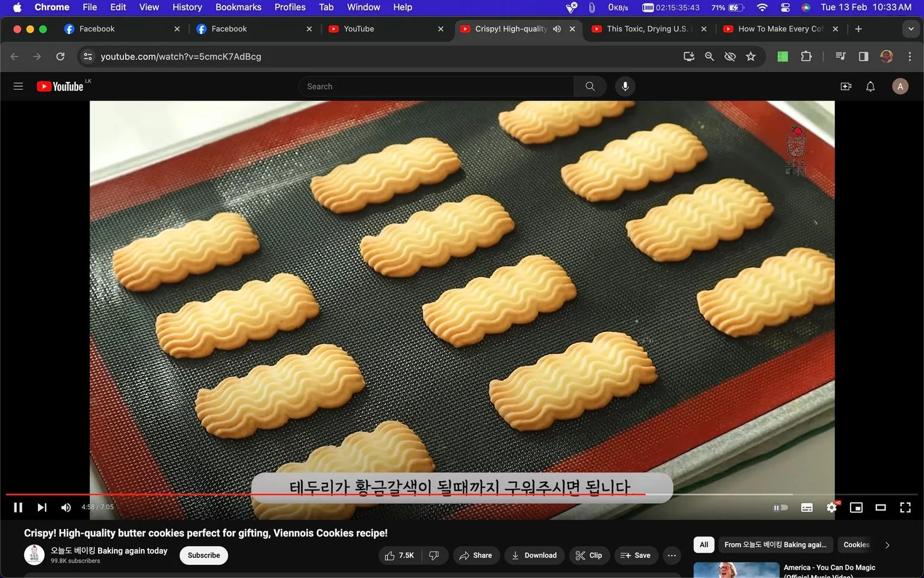The height and width of the screenshot is (578, 924).
Task: Open more actions three-dot menu
Action: (672, 555)
